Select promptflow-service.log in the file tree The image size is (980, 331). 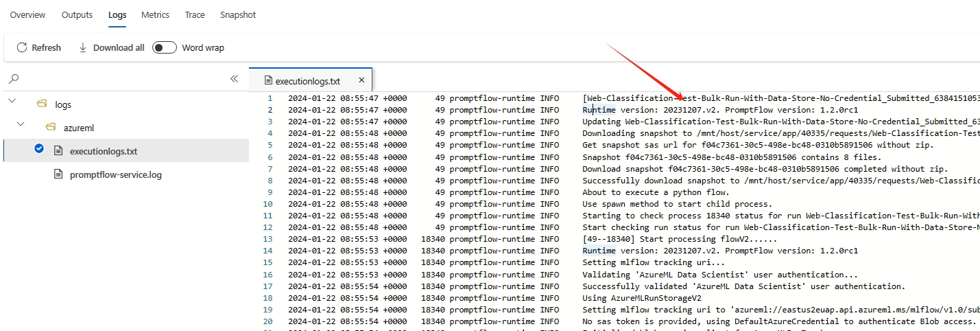coord(116,174)
